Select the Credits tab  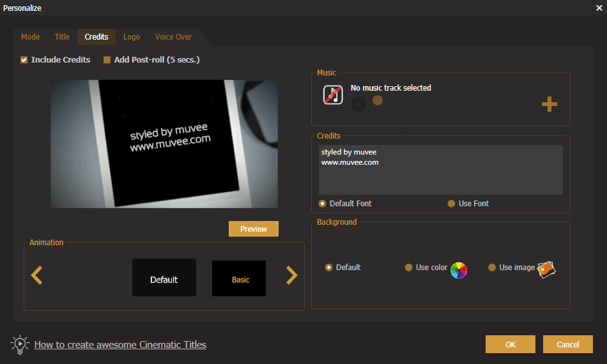coord(96,37)
